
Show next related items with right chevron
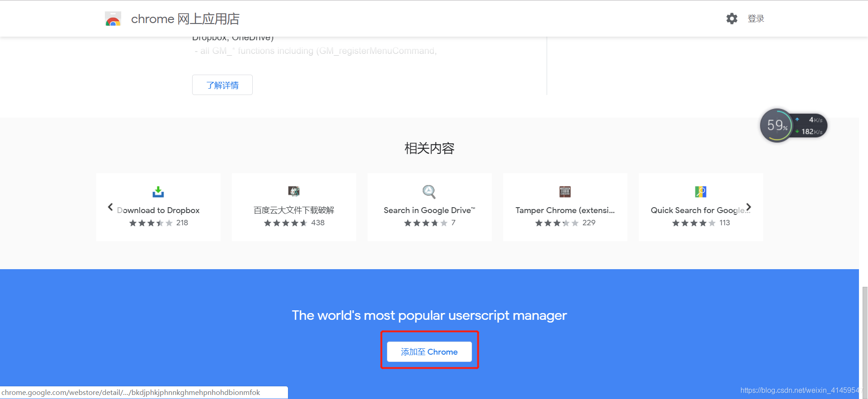click(x=749, y=207)
